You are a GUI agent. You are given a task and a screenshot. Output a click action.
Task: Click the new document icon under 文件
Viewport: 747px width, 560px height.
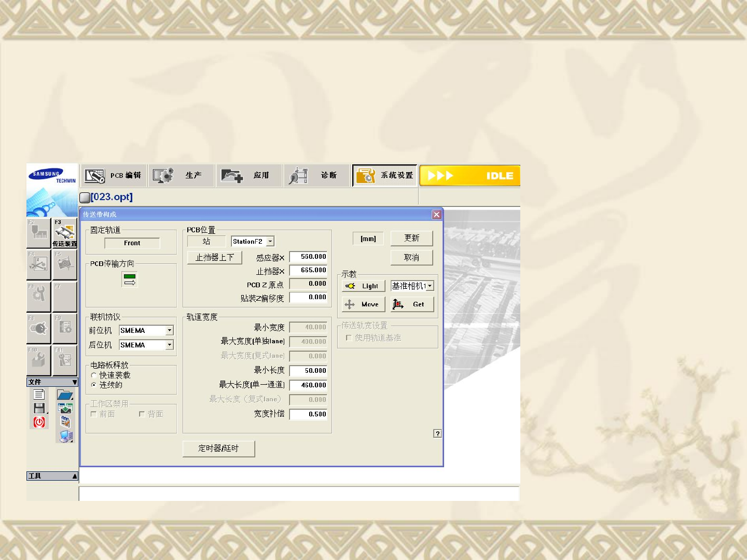click(39, 395)
